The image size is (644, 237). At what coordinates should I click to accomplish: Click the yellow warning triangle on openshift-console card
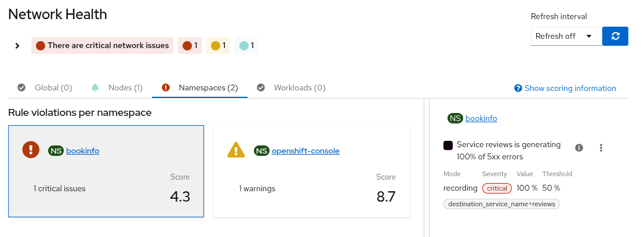236,150
